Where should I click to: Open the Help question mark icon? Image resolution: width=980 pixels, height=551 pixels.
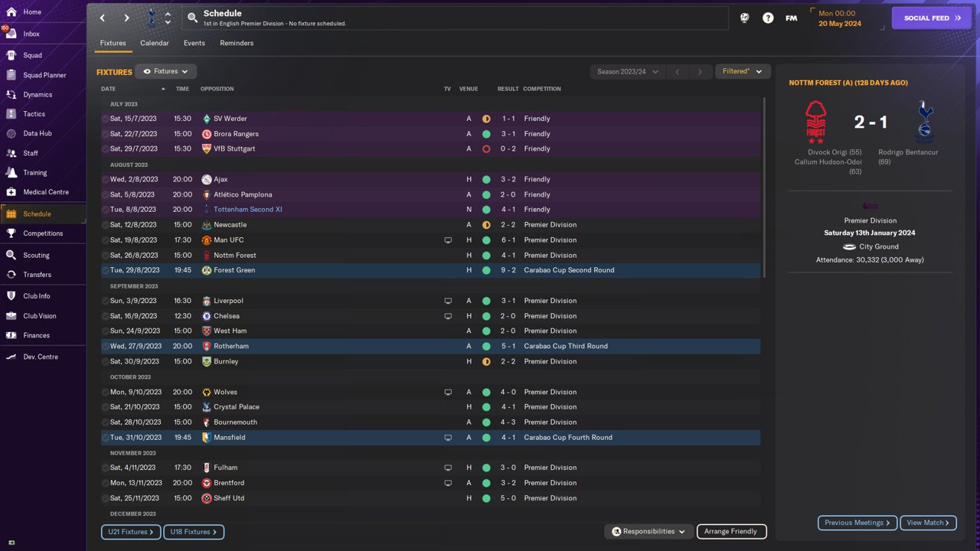point(768,18)
